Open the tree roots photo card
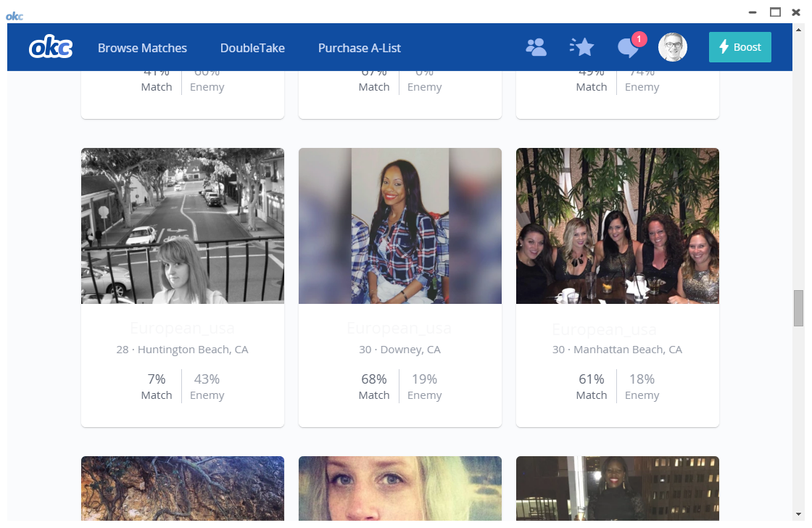 pos(183,488)
